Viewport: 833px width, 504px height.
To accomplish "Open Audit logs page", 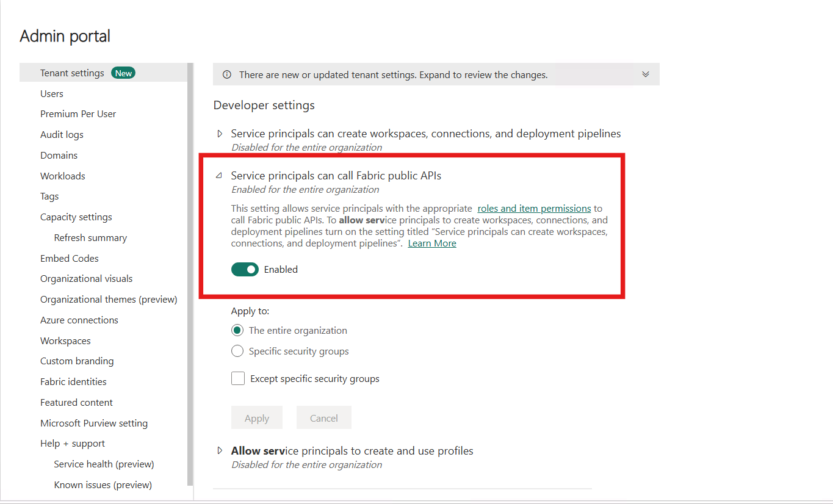I will pyautogui.click(x=62, y=135).
